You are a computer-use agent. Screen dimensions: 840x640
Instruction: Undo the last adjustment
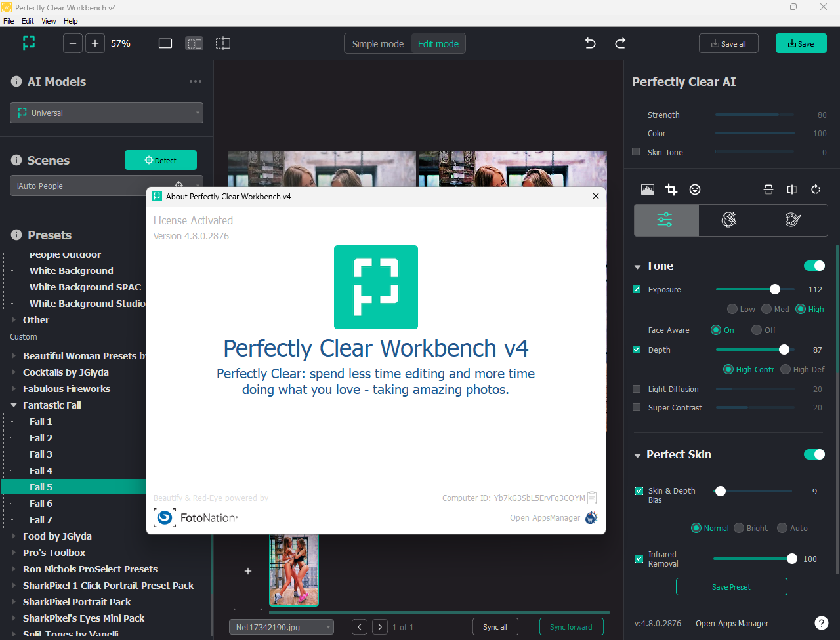590,43
